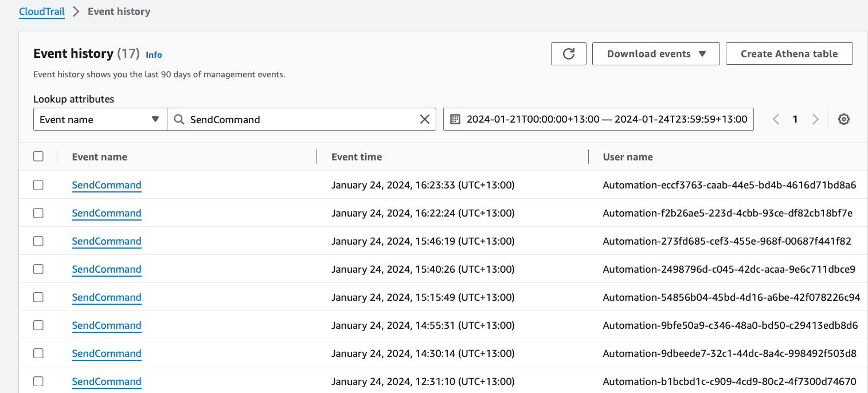868x393 pixels.
Task: Select page 1 in the pagination
Action: [795, 119]
